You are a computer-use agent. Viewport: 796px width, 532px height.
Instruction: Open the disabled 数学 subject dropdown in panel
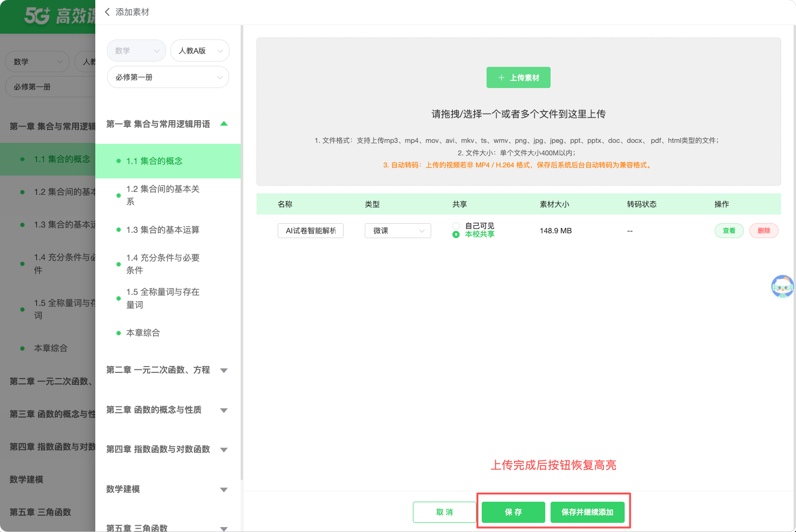[136, 51]
